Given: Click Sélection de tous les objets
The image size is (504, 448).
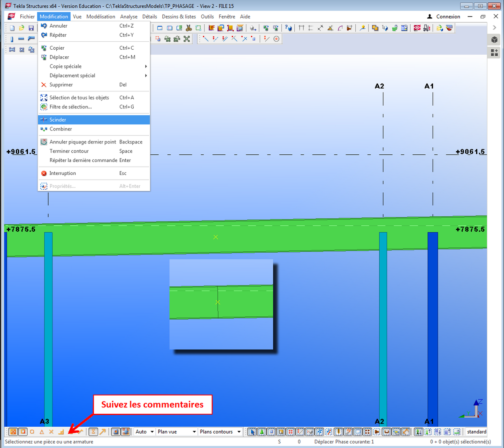Looking at the screenshot, I should (x=94, y=98).
